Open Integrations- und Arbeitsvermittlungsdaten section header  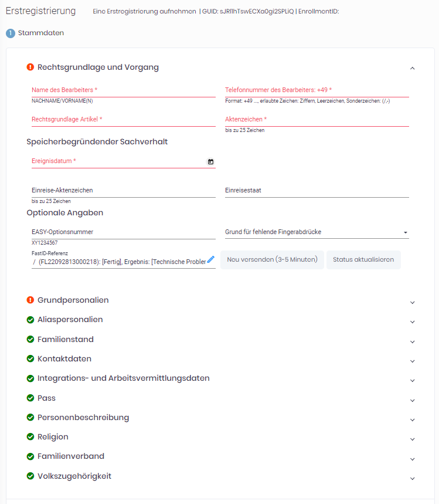(x=221, y=378)
